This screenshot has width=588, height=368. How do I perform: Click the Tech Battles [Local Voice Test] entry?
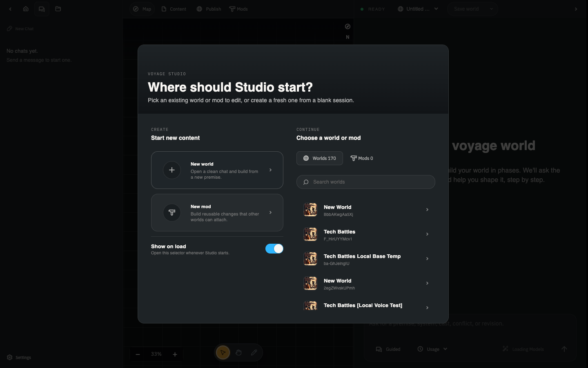pyautogui.click(x=366, y=305)
